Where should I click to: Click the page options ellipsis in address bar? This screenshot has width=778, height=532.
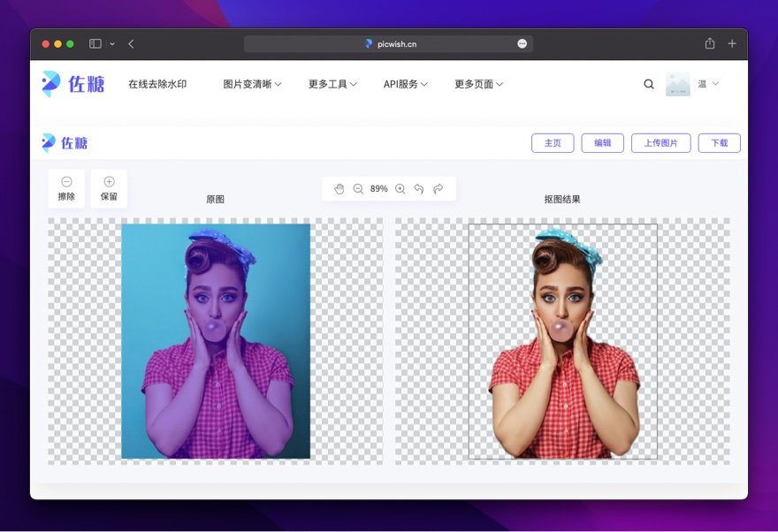(522, 43)
